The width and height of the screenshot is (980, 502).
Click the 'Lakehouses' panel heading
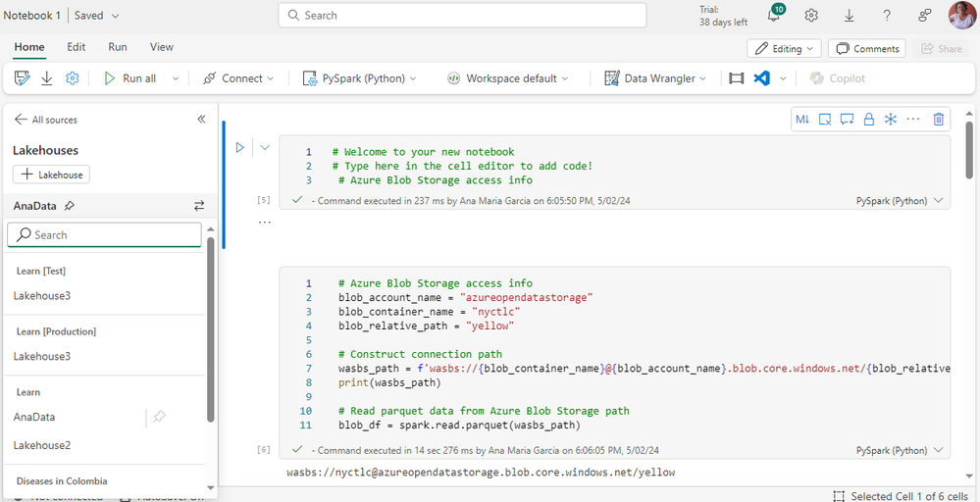pos(46,150)
